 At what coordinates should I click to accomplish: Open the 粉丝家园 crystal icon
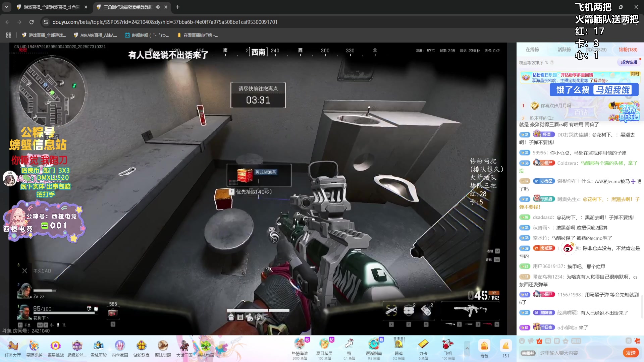click(120, 348)
